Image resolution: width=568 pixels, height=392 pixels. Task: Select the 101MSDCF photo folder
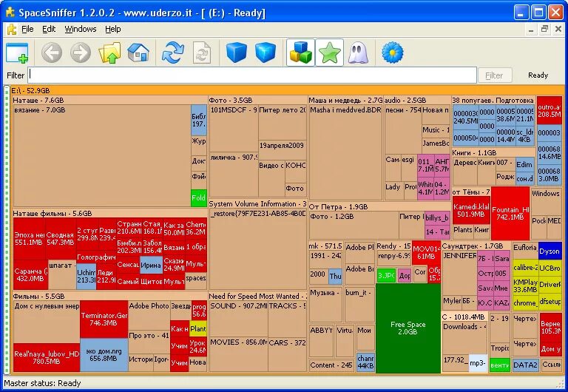[x=234, y=128]
